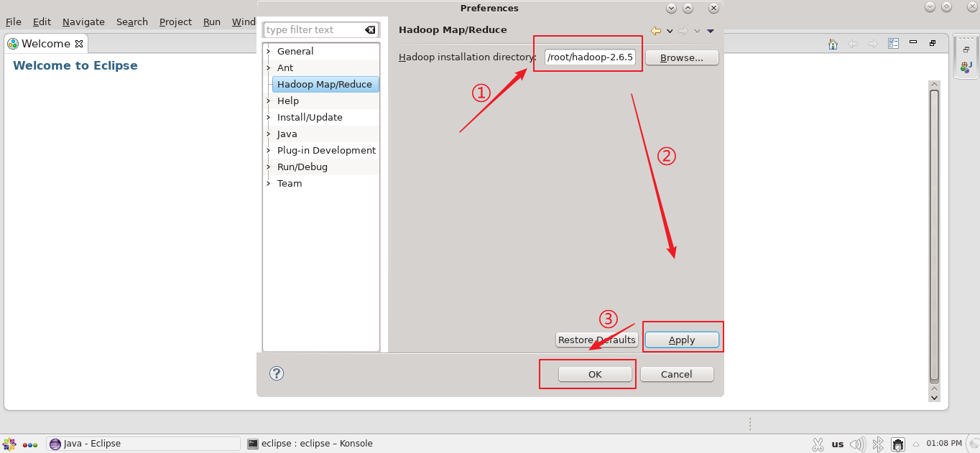Click the Preferences dialog roll-down button
The height and width of the screenshot is (453, 980).
(671, 8)
